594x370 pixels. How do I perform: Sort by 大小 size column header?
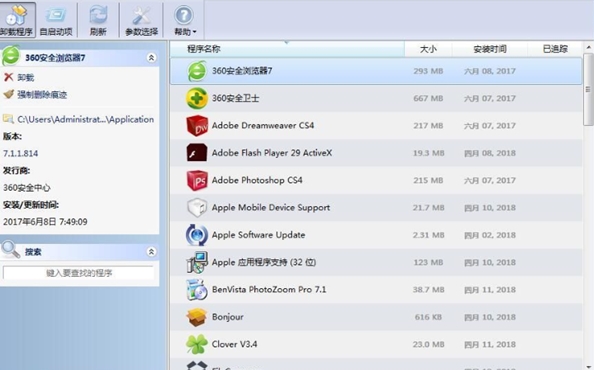pyautogui.click(x=428, y=49)
